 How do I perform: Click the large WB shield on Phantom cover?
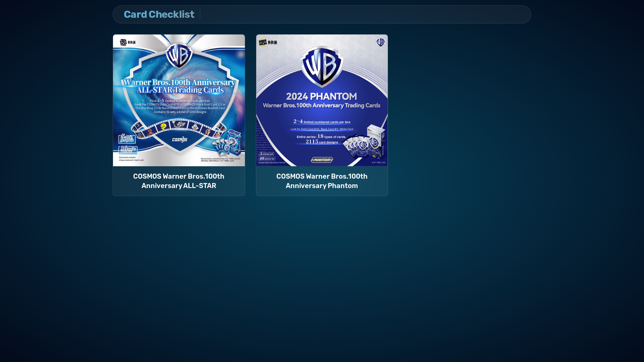pos(322,67)
